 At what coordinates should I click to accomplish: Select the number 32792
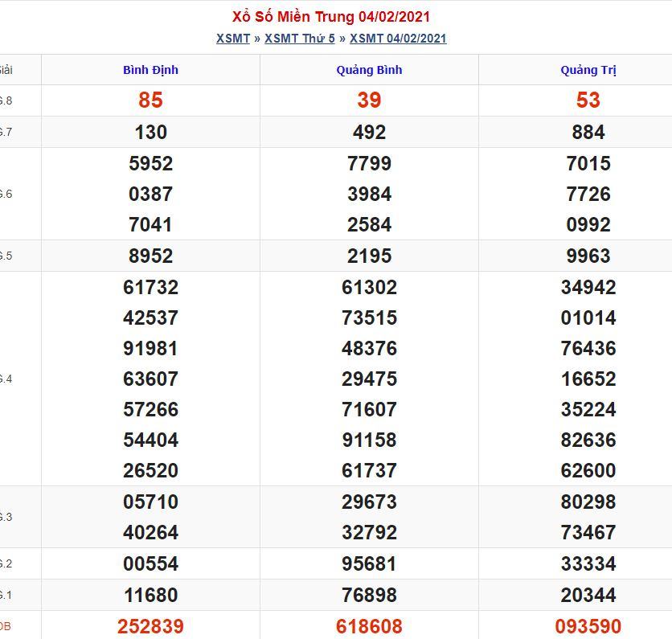coord(369,532)
